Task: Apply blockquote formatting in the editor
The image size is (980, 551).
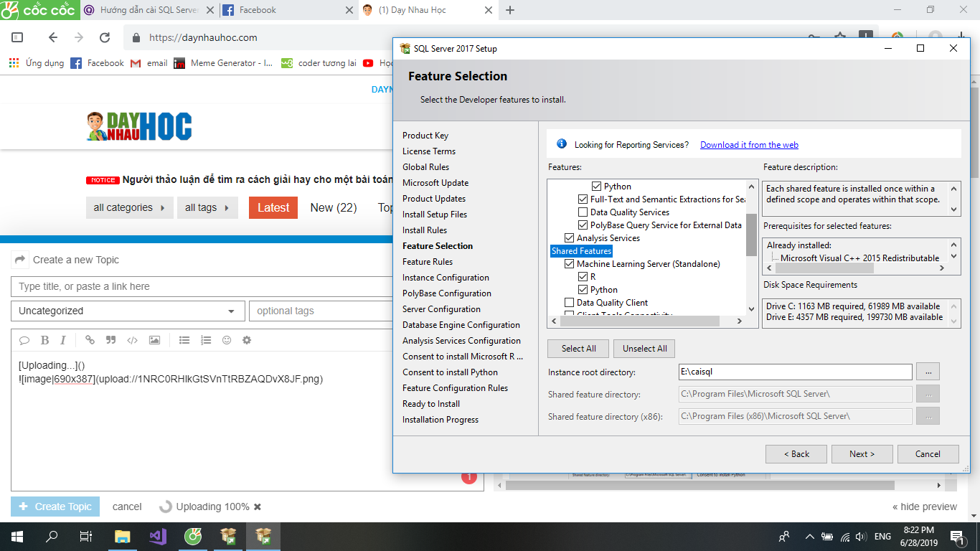Action: click(110, 340)
